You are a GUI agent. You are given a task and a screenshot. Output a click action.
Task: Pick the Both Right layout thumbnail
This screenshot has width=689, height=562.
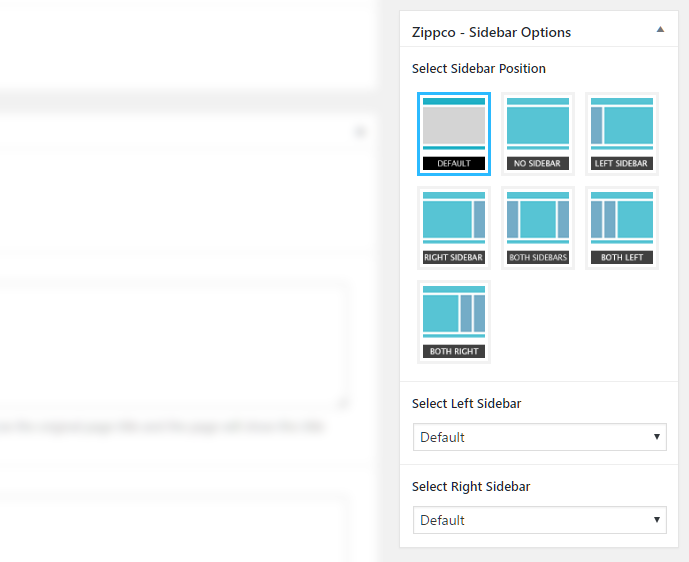454,322
